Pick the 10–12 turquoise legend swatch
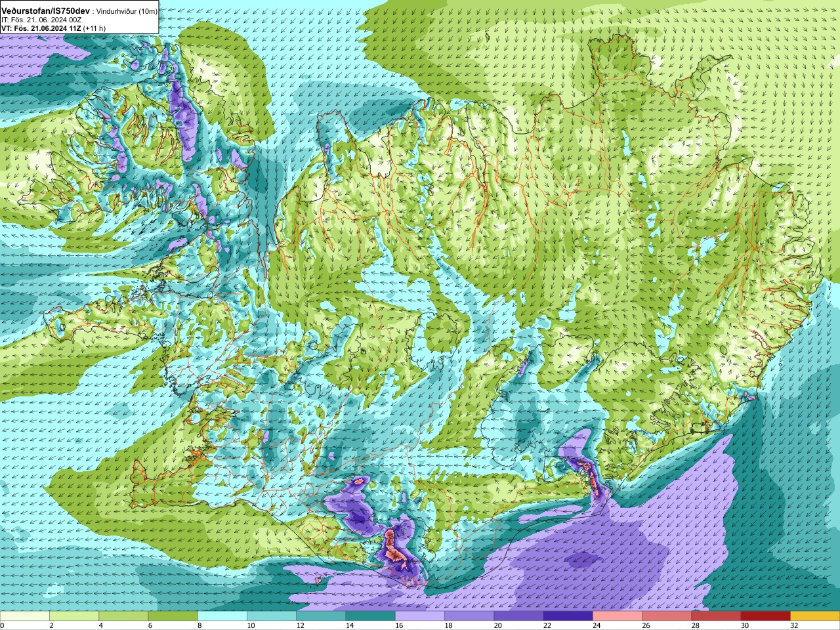This screenshot has width=840, height=630. 272,616
